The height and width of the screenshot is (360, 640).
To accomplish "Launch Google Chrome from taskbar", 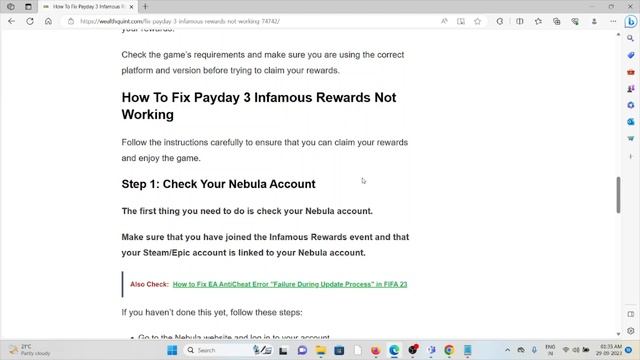I will click(449, 350).
